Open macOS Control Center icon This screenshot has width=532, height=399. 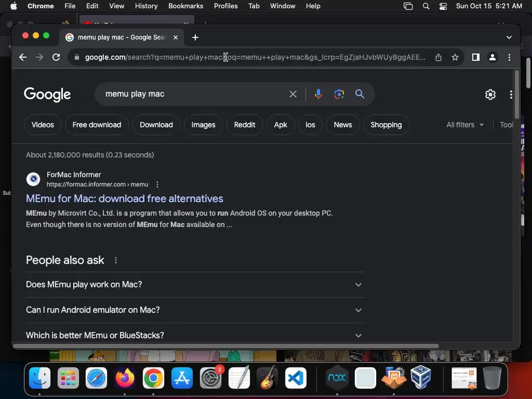[443, 6]
